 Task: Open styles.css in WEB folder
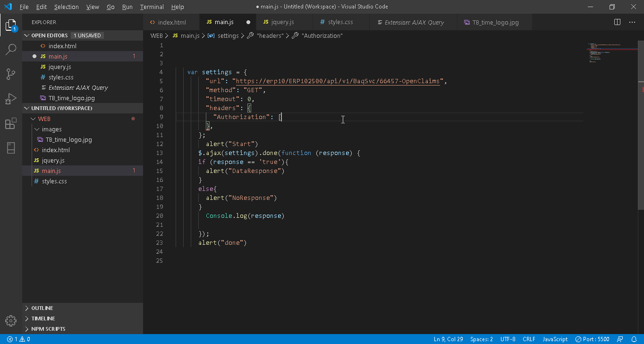point(83,181)
